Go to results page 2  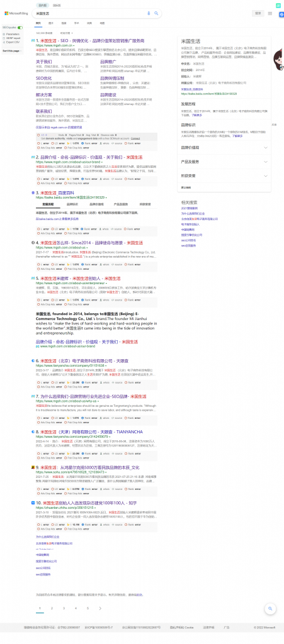pos(52,608)
